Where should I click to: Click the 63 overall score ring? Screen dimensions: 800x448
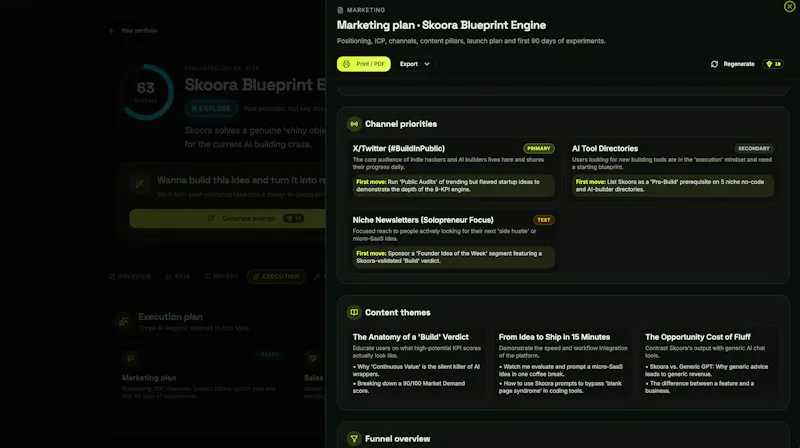pyautogui.click(x=146, y=92)
